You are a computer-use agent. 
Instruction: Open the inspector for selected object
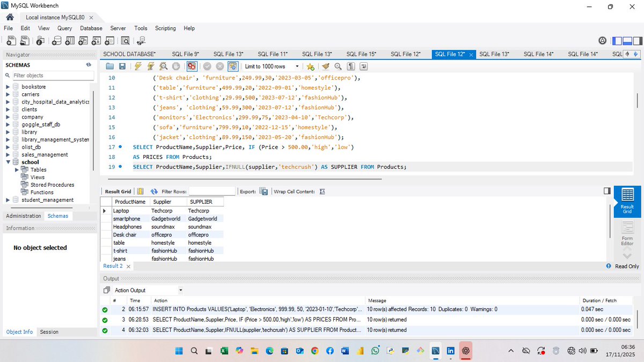(x=40, y=40)
